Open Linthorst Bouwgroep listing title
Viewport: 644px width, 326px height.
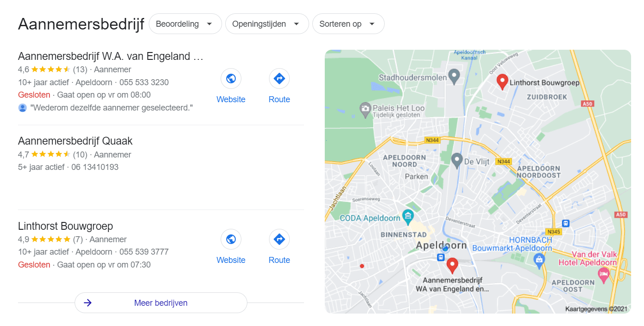pyautogui.click(x=65, y=226)
